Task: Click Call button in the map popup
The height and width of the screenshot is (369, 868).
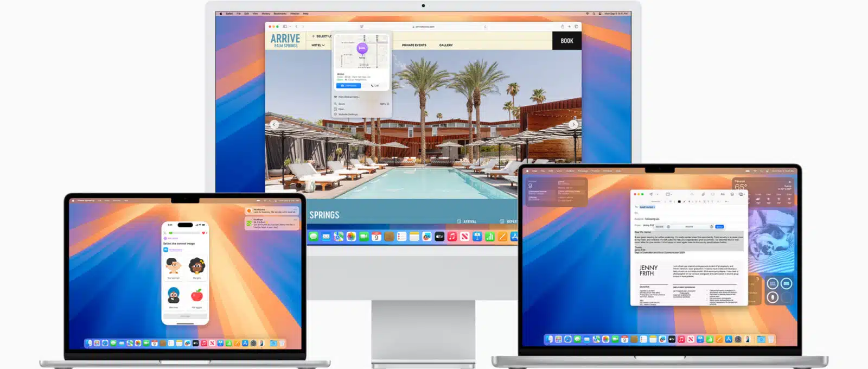Action: tap(375, 86)
